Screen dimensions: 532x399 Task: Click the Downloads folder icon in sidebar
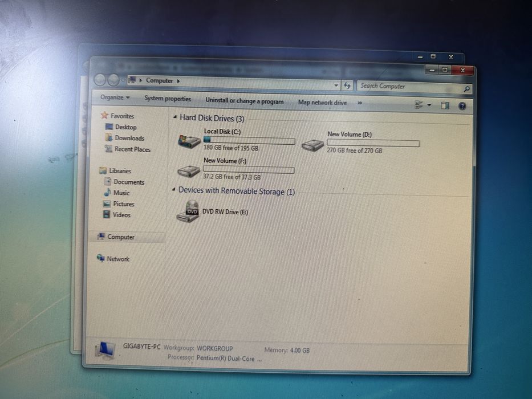click(x=109, y=137)
